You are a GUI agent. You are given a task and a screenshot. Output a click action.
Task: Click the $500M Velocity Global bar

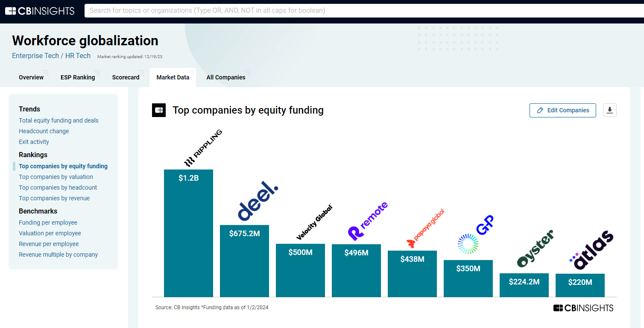point(300,270)
